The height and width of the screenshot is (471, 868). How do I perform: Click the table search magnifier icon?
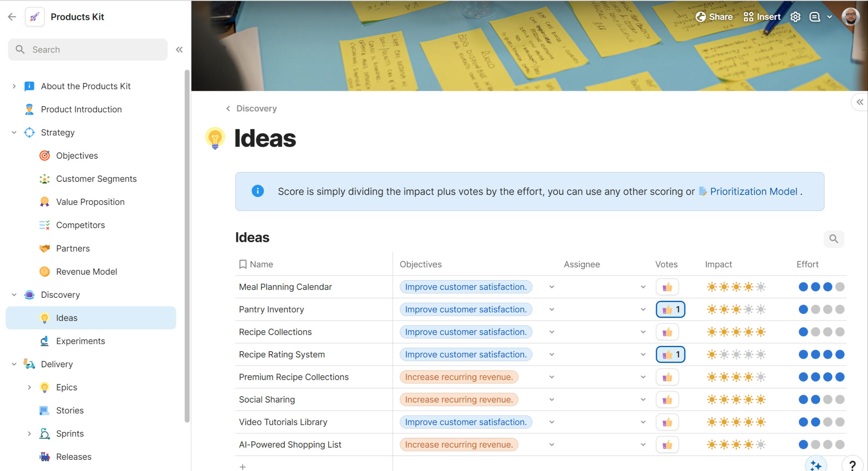tap(834, 239)
